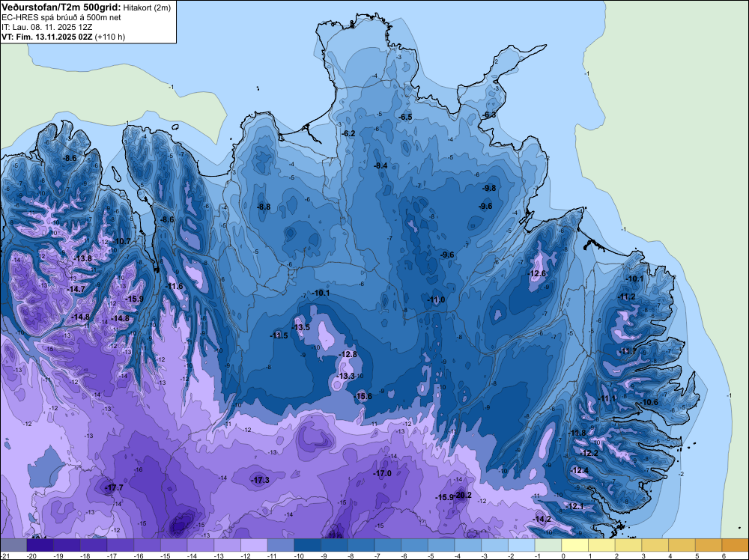Click the '(+110 h)' forecast lead label
The height and width of the screenshot is (560, 749).
tap(110, 37)
